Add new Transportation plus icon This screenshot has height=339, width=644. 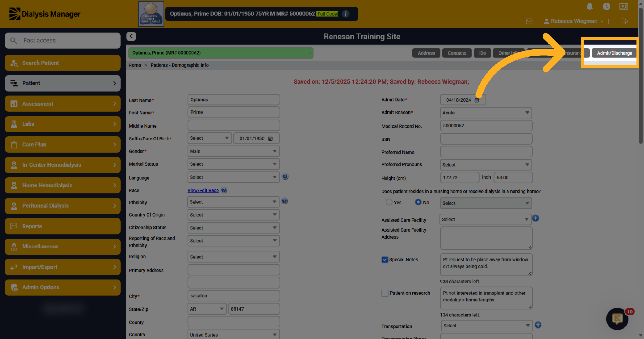pyautogui.click(x=538, y=325)
